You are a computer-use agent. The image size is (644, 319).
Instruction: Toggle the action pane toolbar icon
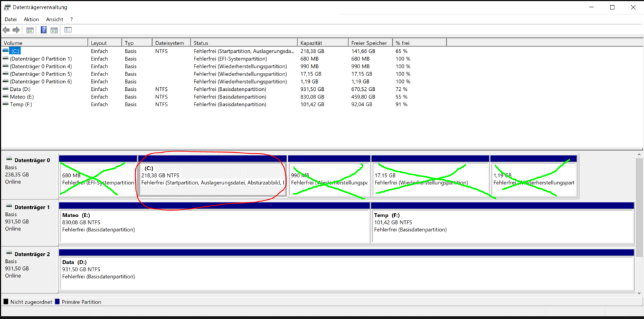point(54,30)
